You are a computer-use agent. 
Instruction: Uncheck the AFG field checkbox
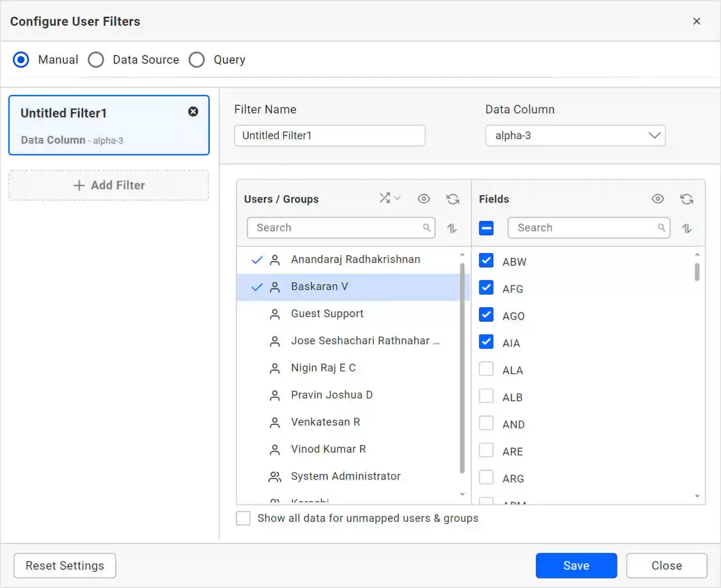(x=486, y=288)
